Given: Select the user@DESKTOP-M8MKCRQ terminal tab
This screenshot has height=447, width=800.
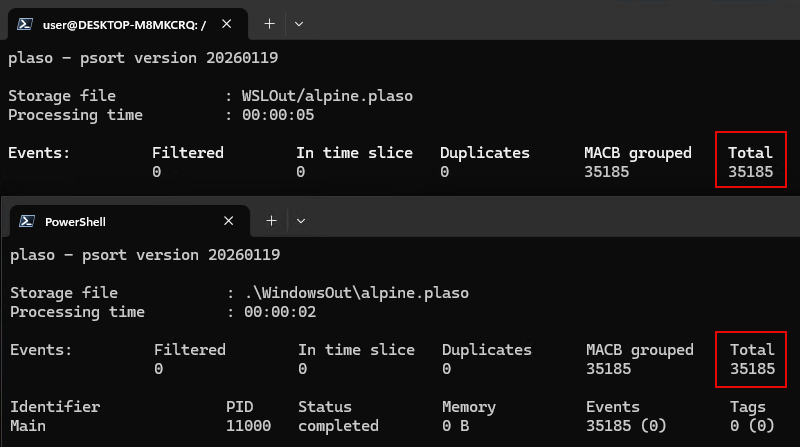Looking at the screenshot, I should 118,23.
